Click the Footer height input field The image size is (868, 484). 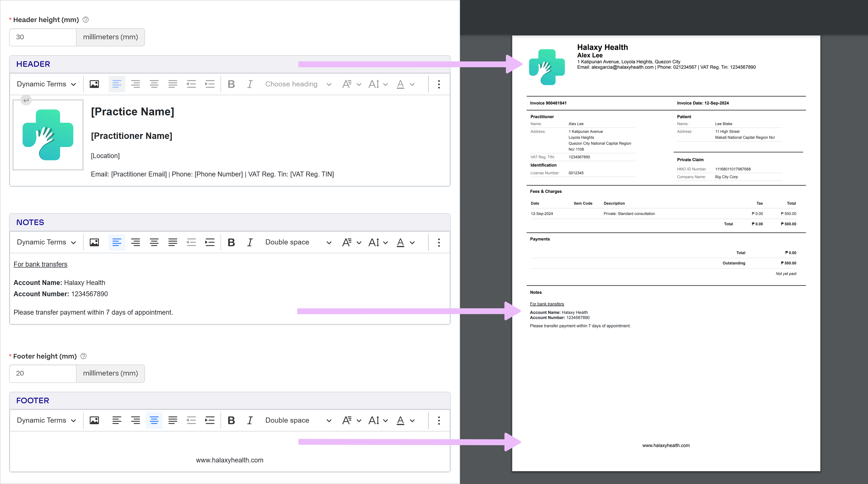pyautogui.click(x=43, y=374)
